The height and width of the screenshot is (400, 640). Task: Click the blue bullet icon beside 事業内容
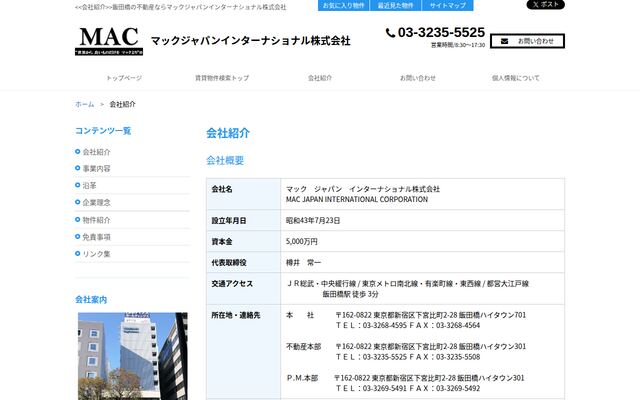pyautogui.click(x=78, y=168)
